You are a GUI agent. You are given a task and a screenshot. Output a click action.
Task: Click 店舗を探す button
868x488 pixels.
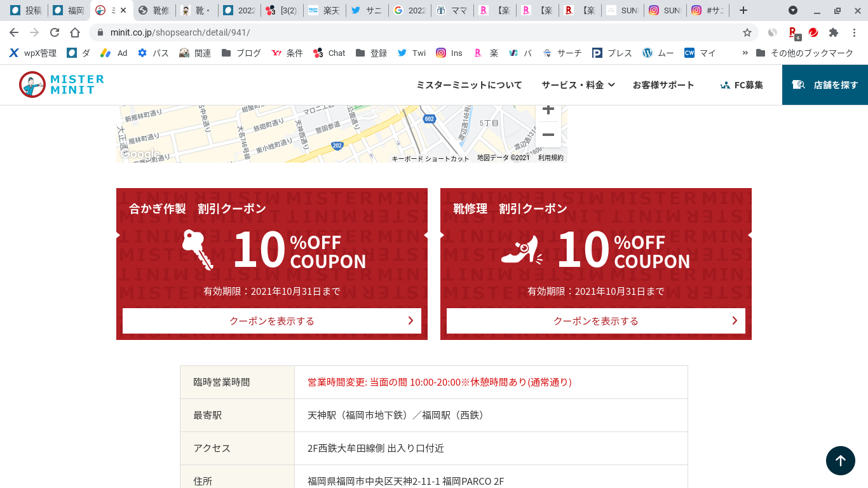tap(825, 85)
